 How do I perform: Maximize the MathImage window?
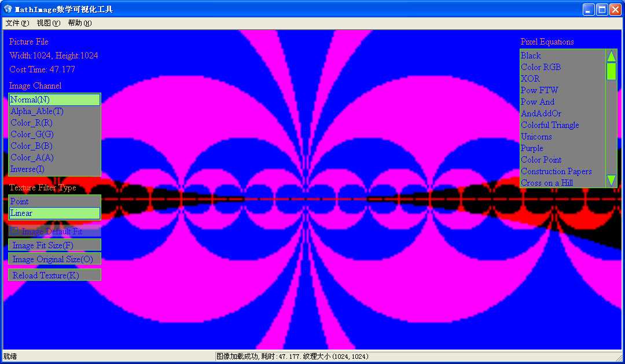602,10
